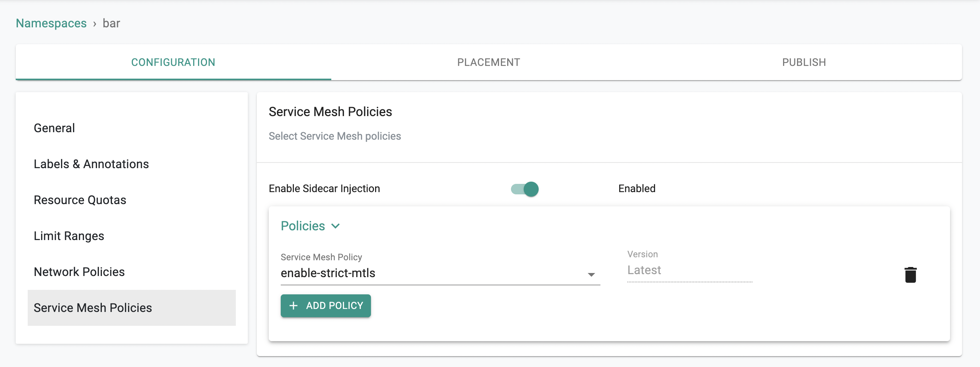
Task: Click the plus icon on Add Policy
Action: pyautogui.click(x=293, y=306)
